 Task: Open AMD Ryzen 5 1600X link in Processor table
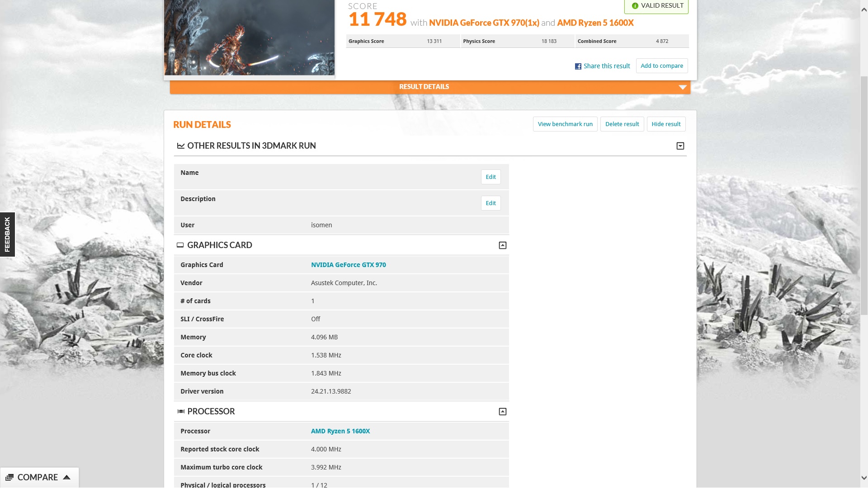340,431
